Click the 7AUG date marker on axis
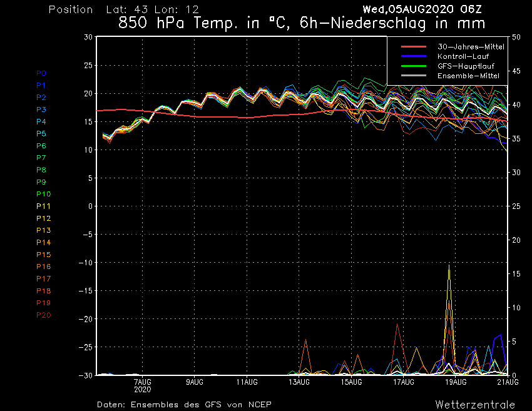 tap(143, 382)
